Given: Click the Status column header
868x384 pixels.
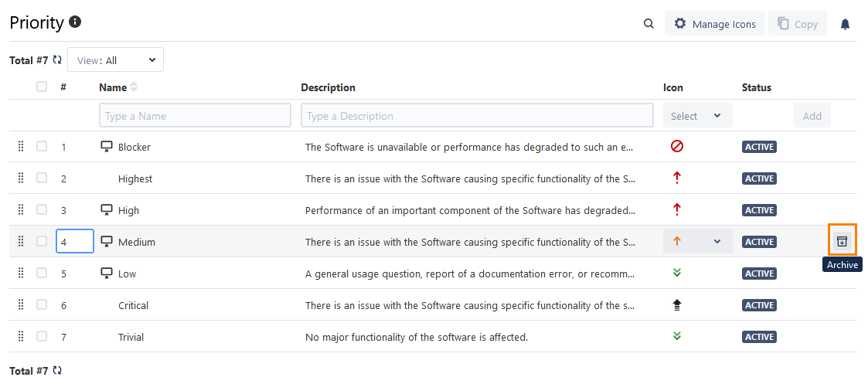Looking at the screenshot, I should click(x=756, y=87).
